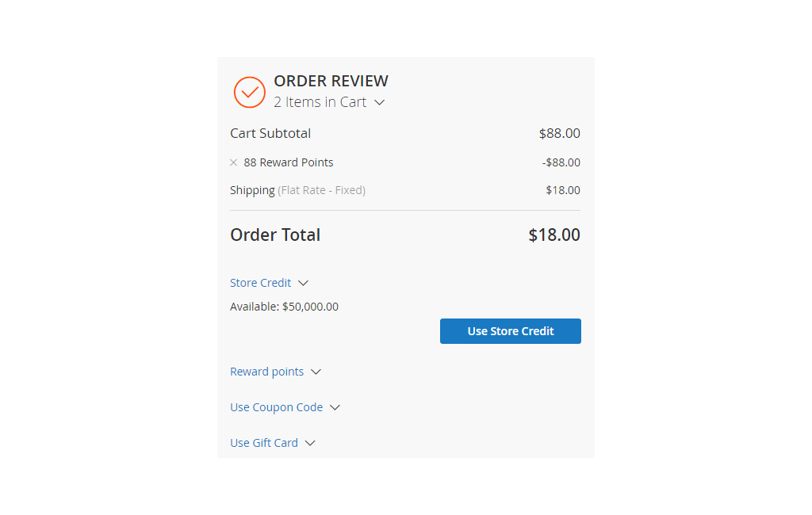The image size is (812, 515).
Task: Click the 88 Reward Points label
Action: pyautogui.click(x=289, y=162)
